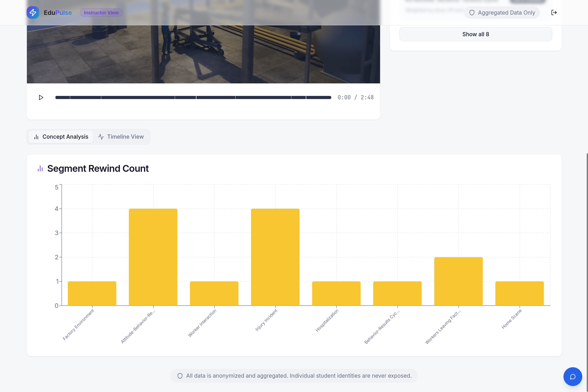Click the Attitude-Behavior-Re... bar
This screenshot has width=588, height=392.
(x=153, y=257)
